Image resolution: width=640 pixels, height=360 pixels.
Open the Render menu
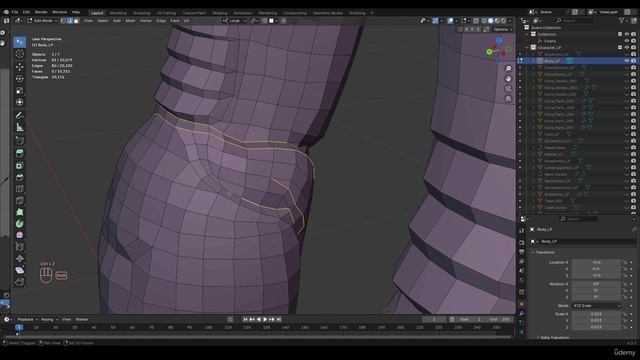click(41, 12)
